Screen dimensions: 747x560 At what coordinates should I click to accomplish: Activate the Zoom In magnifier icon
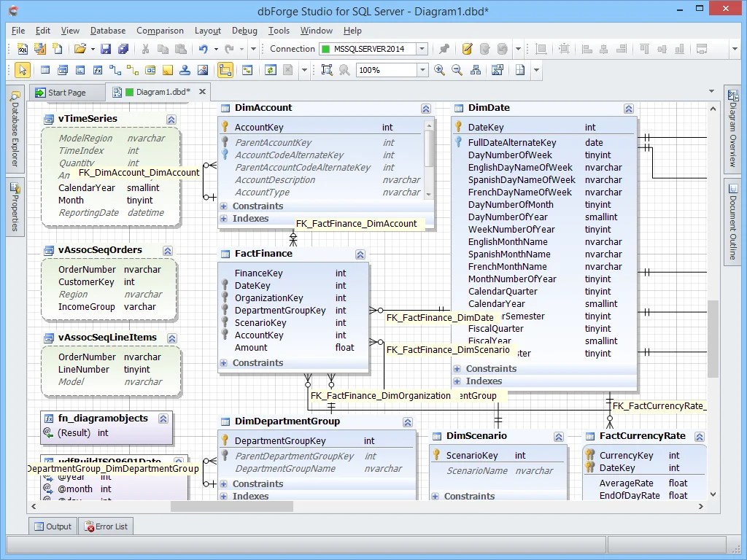click(x=439, y=71)
